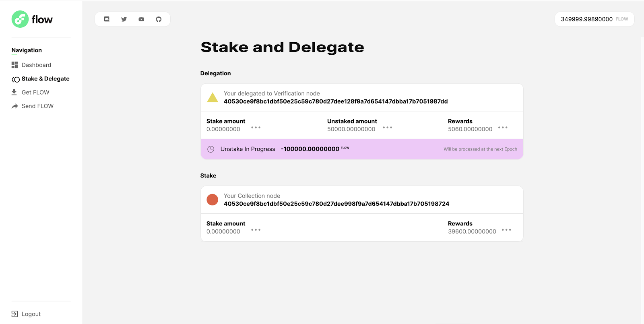This screenshot has height=324, width=644.
Task: Open options menu for Collection node Stake amount
Action: click(256, 230)
